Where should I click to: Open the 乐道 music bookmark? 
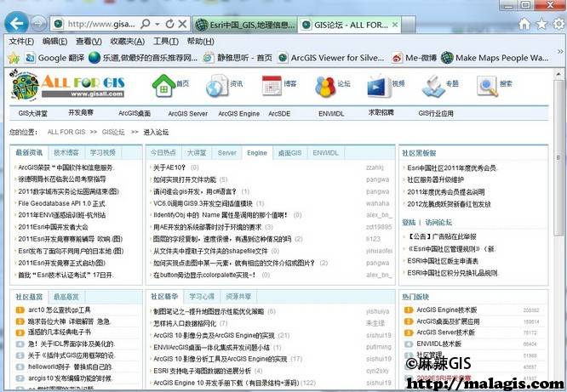143,58
